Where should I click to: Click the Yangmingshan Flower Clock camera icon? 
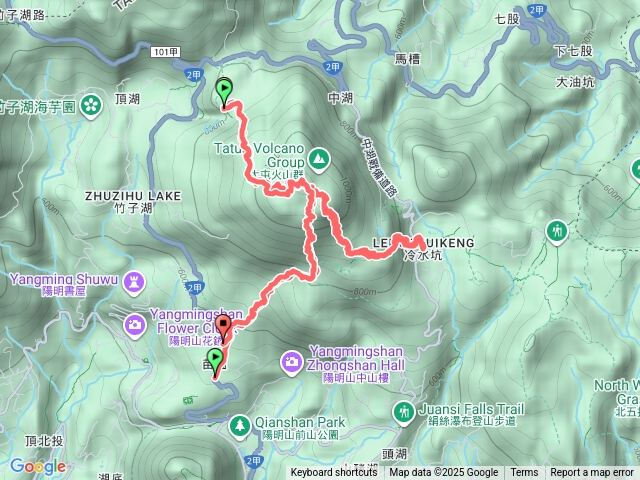click(x=135, y=326)
